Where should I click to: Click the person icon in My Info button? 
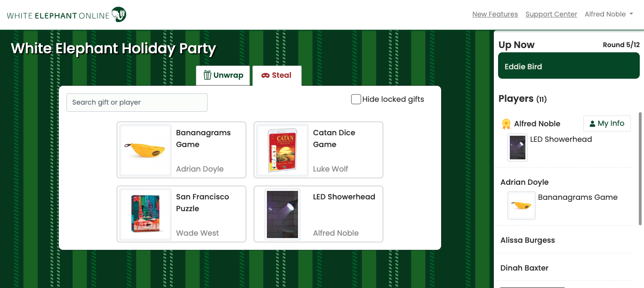click(592, 124)
